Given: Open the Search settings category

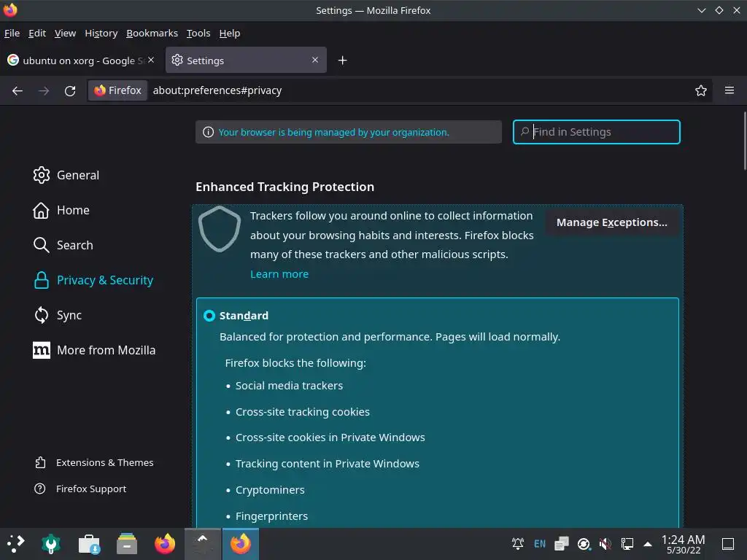Looking at the screenshot, I should 63,245.
